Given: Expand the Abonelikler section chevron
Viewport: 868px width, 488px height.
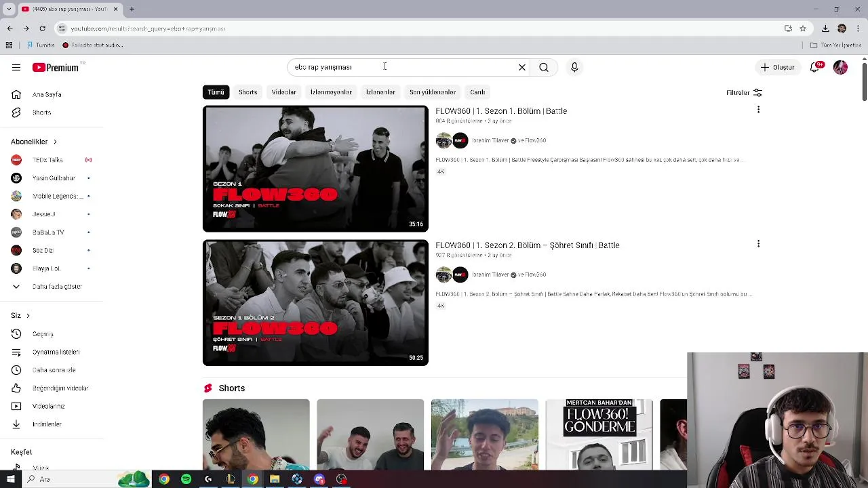Looking at the screenshot, I should coord(55,142).
